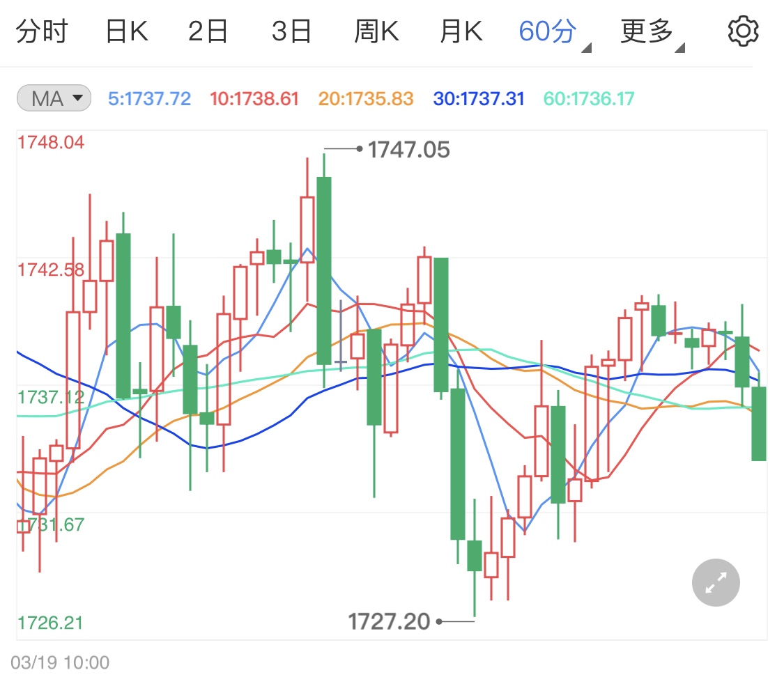Select the 2日 chart tab
This screenshot has width=784, height=677.
point(208,31)
